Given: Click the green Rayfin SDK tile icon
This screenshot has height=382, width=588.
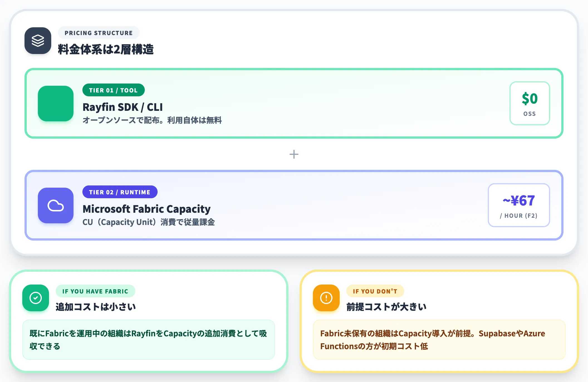Looking at the screenshot, I should (x=56, y=104).
